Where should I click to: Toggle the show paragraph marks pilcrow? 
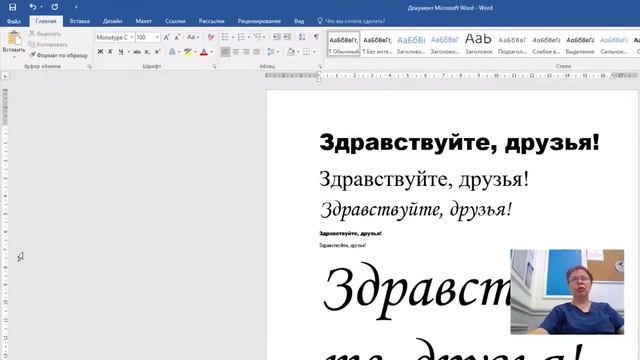(316, 38)
